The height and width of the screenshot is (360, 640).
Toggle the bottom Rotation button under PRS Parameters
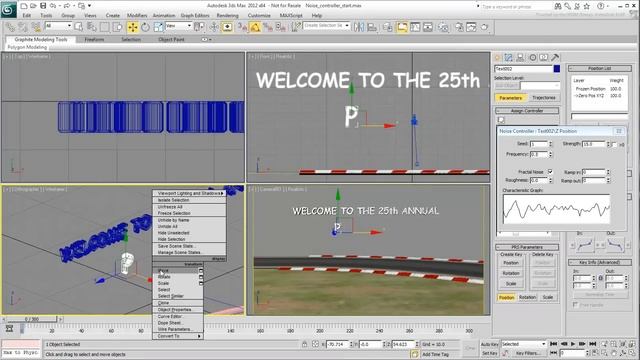[x=527, y=298]
